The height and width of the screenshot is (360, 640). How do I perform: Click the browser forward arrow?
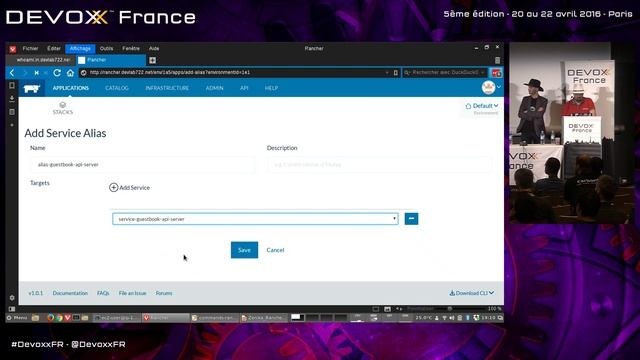tap(24, 73)
